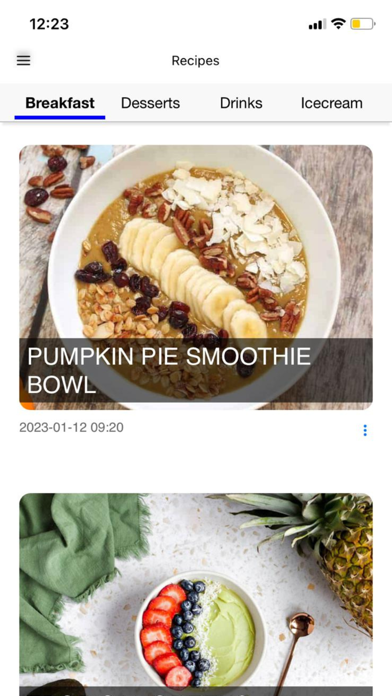This screenshot has width=392, height=696.
Task: Tap the 2023-01-12 09:20 date label
Action: click(71, 427)
